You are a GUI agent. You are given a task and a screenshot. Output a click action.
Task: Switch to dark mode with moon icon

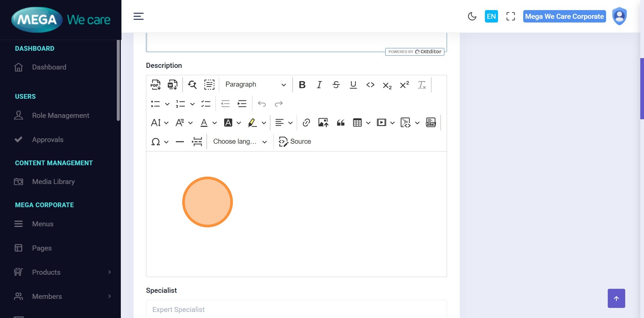coord(472,16)
